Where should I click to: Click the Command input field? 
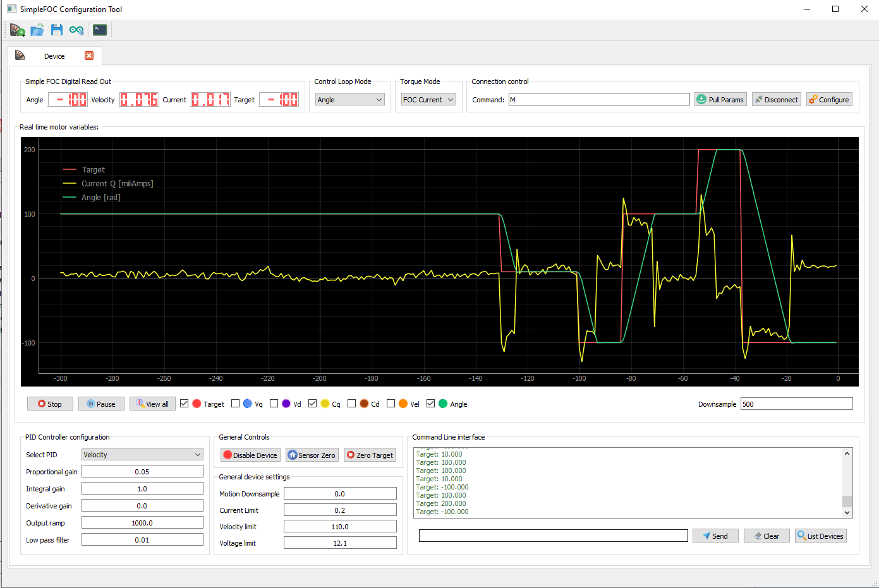tap(599, 100)
